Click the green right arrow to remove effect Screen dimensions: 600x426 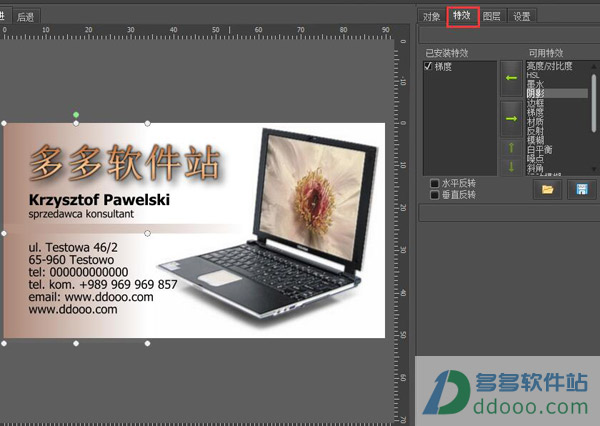(512, 119)
